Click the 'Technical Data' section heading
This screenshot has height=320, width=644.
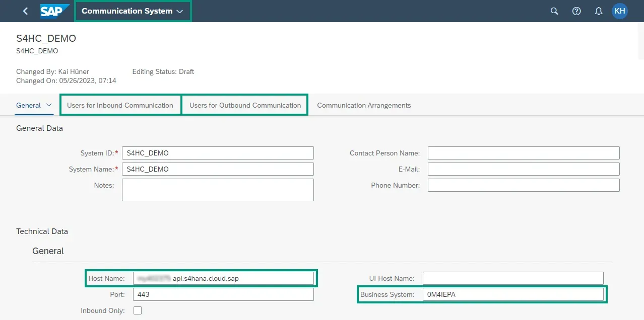(x=42, y=231)
